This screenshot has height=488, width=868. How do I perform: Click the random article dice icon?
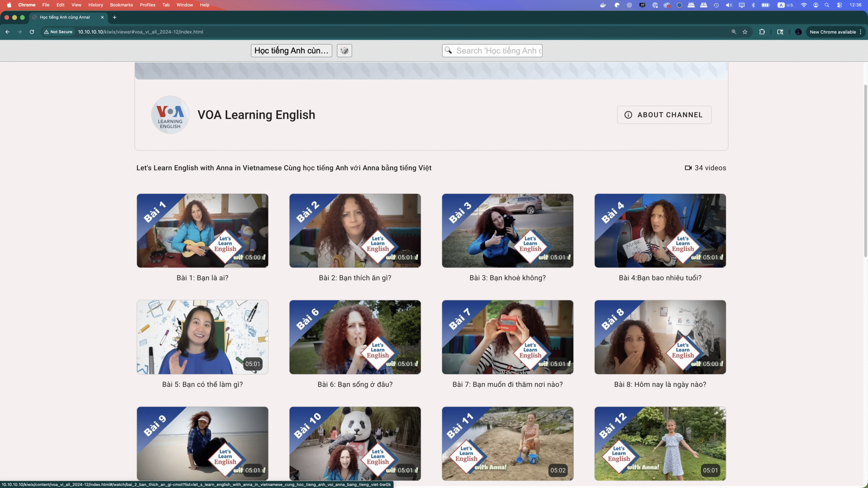(x=344, y=50)
